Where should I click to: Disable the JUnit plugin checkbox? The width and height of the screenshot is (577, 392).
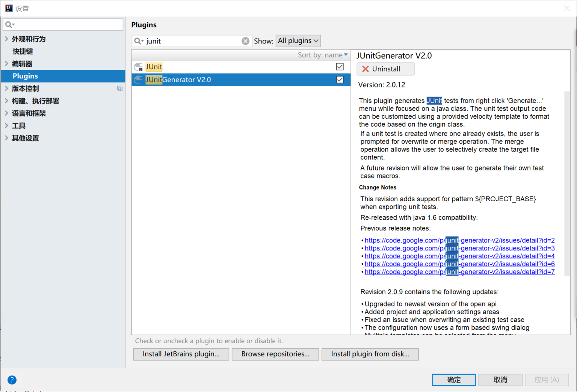click(x=340, y=66)
